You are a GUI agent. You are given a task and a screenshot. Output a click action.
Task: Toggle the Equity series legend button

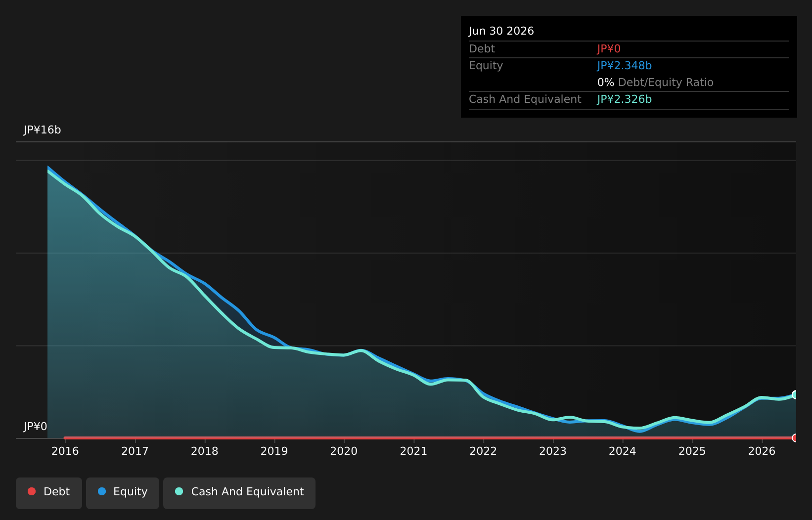pyautogui.click(x=123, y=493)
